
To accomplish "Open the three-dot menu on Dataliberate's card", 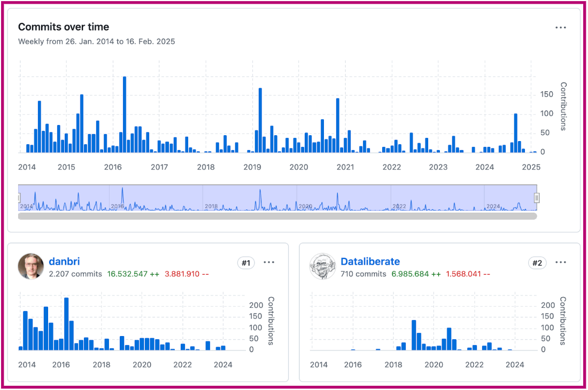I will pos(560,262).
